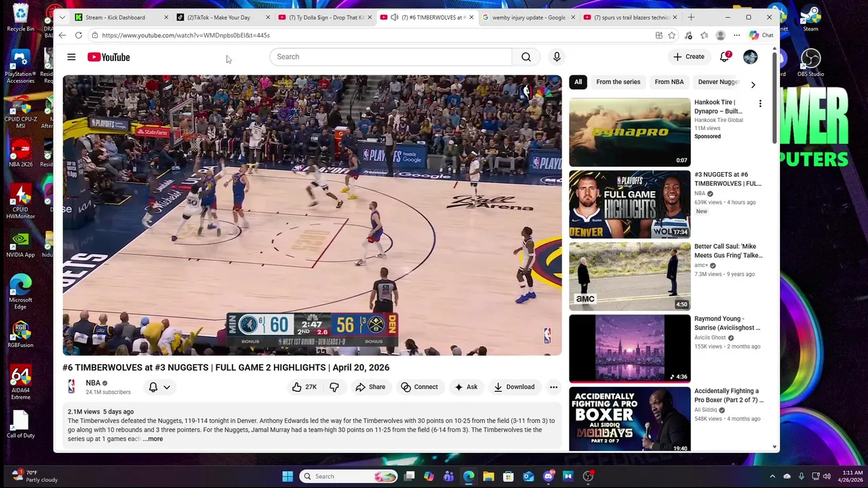Viewport: 868px width, 488px height.
Task: Open Raymond Young Sunrise thumbnail
Action: 629,348
